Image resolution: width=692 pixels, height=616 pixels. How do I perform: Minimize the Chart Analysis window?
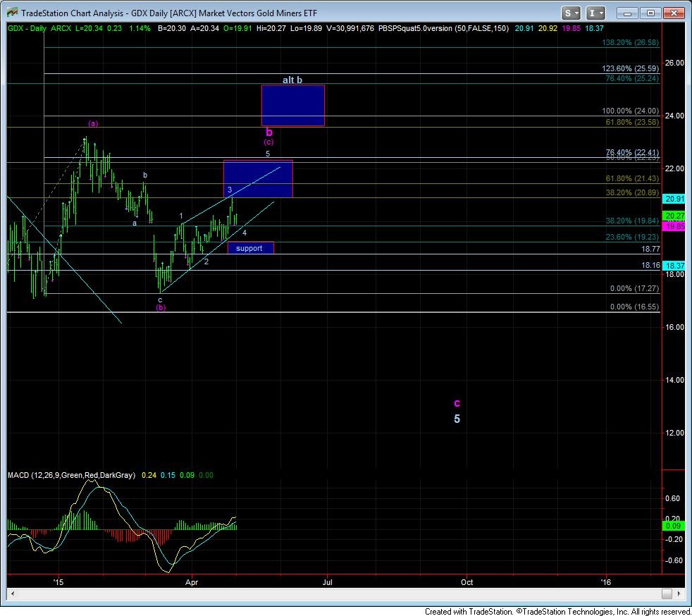(x=629, y=13)
